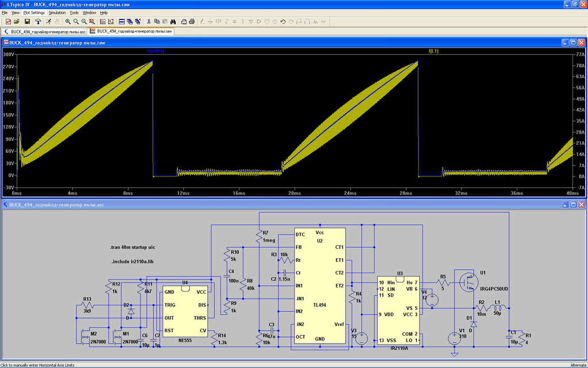Screen dimensions: 588x368
Task: Click the zoom in magnifier icon
Action: pos(68,21)
